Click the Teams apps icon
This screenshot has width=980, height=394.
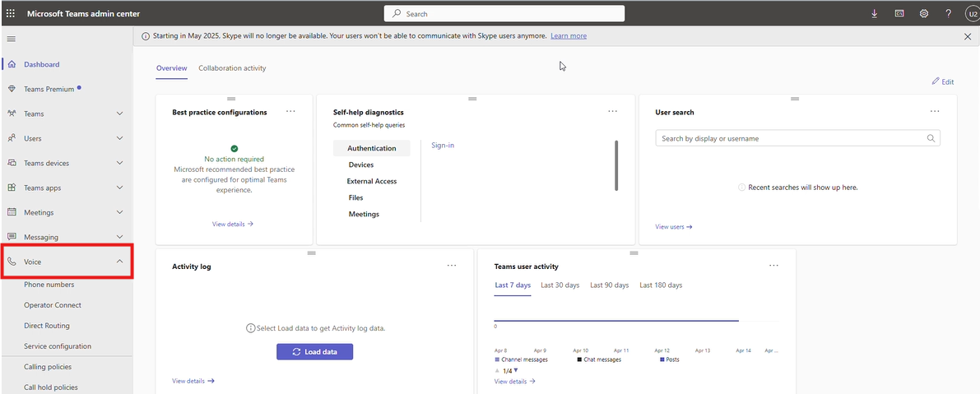coord(12,188)
